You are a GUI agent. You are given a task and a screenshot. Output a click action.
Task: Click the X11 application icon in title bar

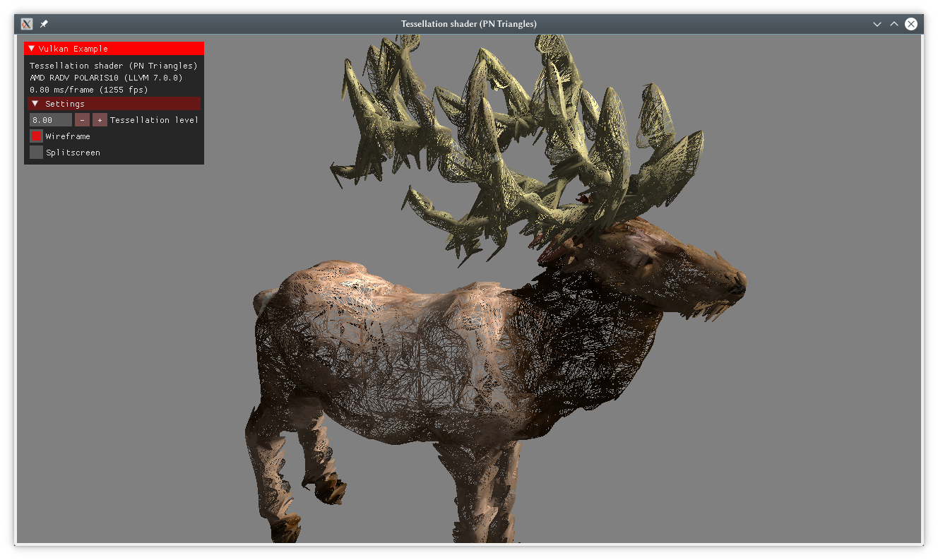click(27, 24)
